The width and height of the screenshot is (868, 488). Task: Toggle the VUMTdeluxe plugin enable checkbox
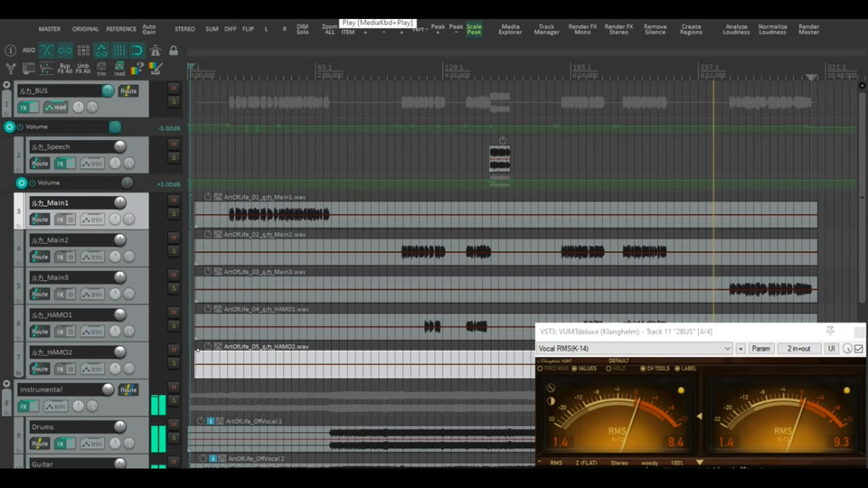859,349
